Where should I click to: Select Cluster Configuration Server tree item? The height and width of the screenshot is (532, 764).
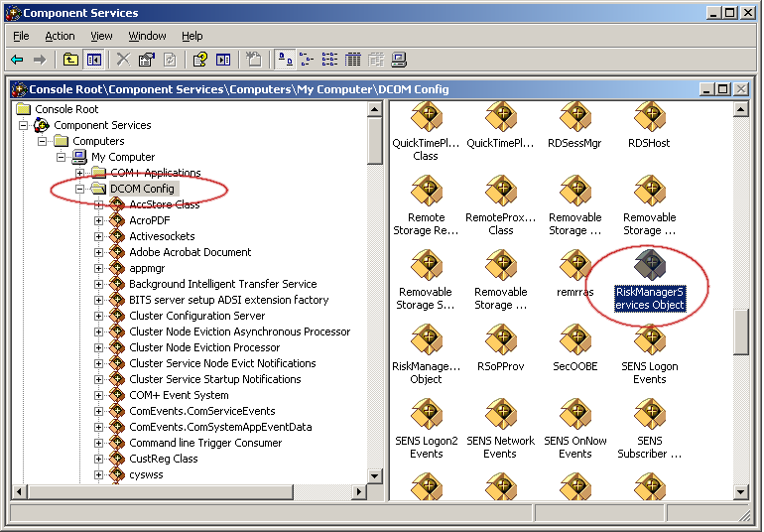tap(196, 316)
